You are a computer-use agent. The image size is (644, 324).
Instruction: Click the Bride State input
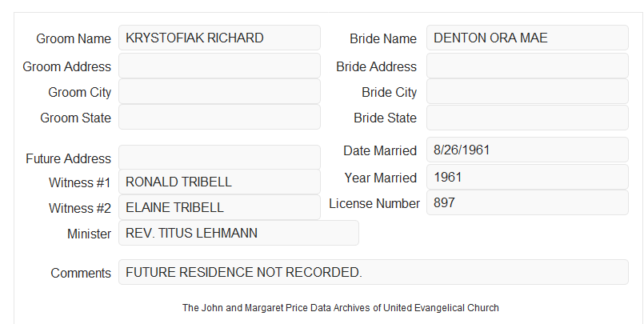click(527, 118)
